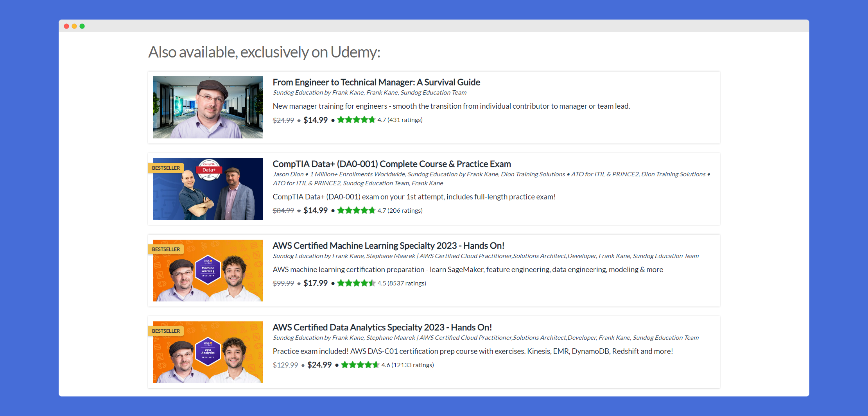
Task: Click the AWS machine learning certification preparation description
Action: click(x=468, y=269)
